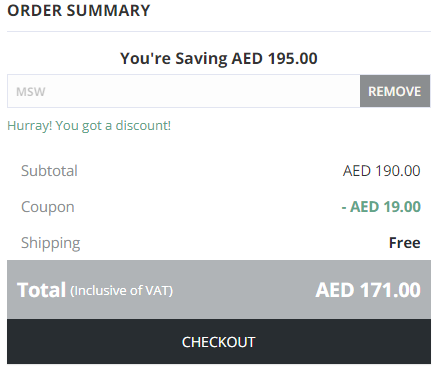This screenshot has width=436, height=369.
Task: Select the Shipping label
Action: click(x=51, y=243)
